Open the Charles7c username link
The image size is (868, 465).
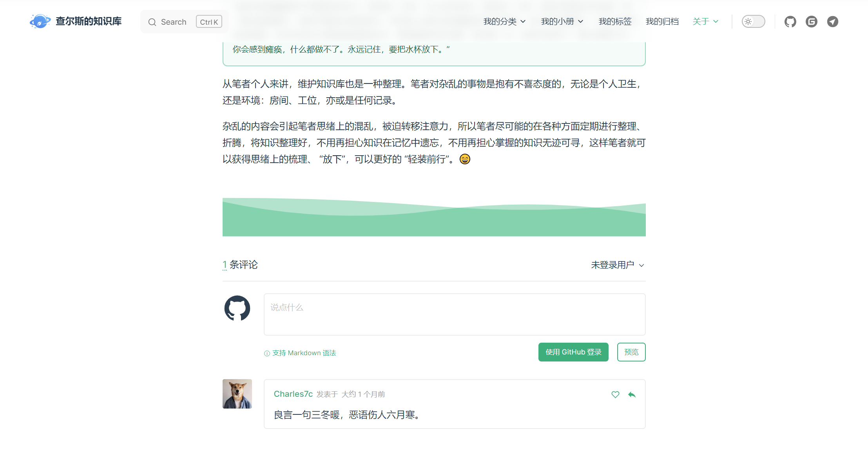[x=293, y=394]
